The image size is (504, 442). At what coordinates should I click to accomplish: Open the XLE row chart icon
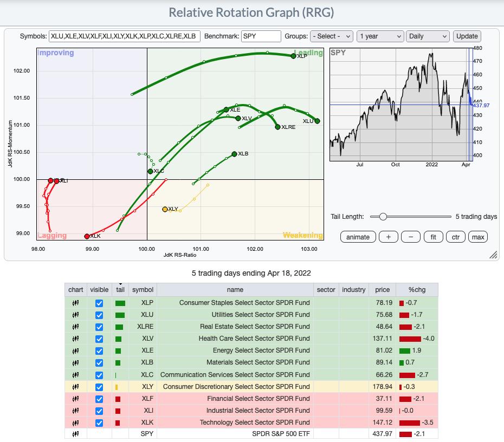coord(75,351)
